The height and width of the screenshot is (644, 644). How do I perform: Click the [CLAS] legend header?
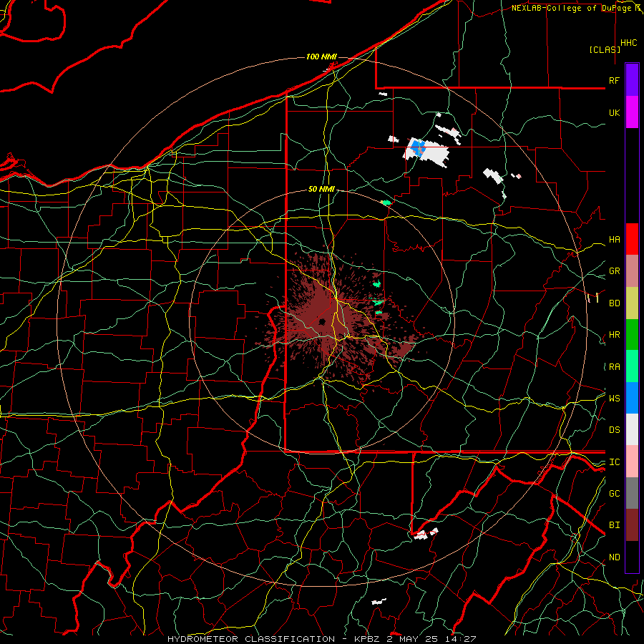tap(605, 49)
